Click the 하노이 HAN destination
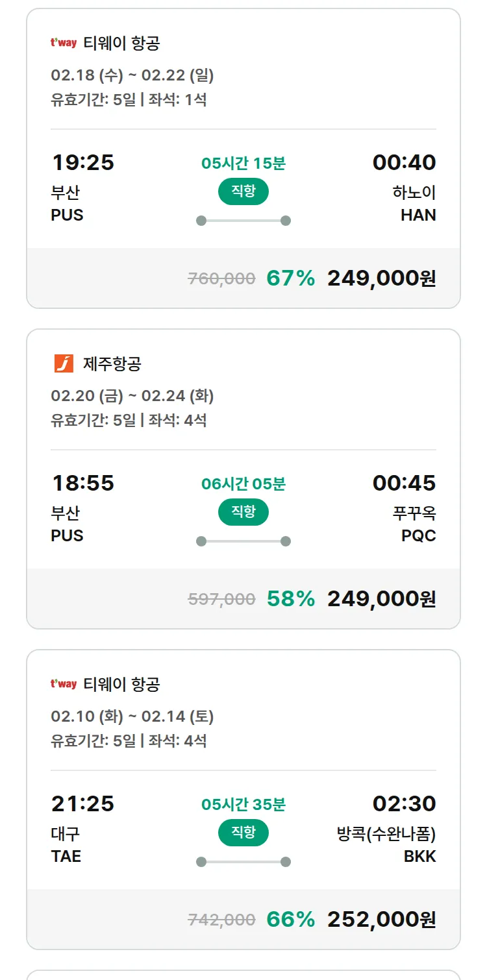Screen dimensions: 487x980 pos(414,204)
